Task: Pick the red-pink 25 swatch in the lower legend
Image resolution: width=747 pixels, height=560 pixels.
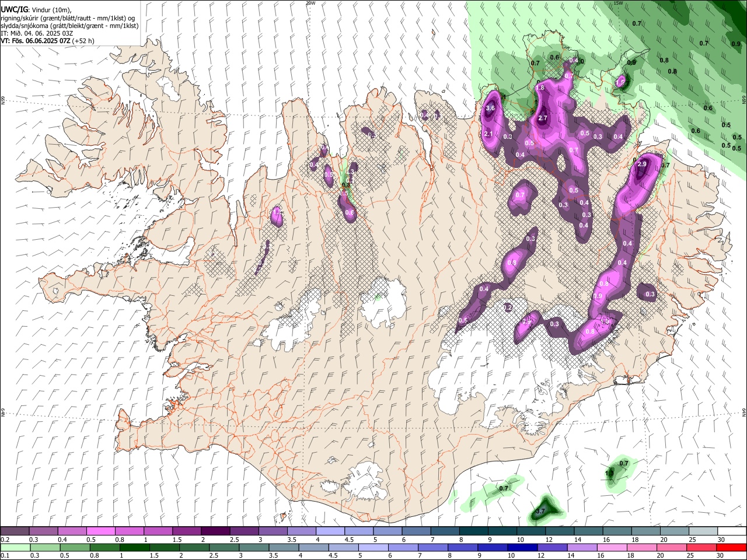Action: (x=700, y=547)
